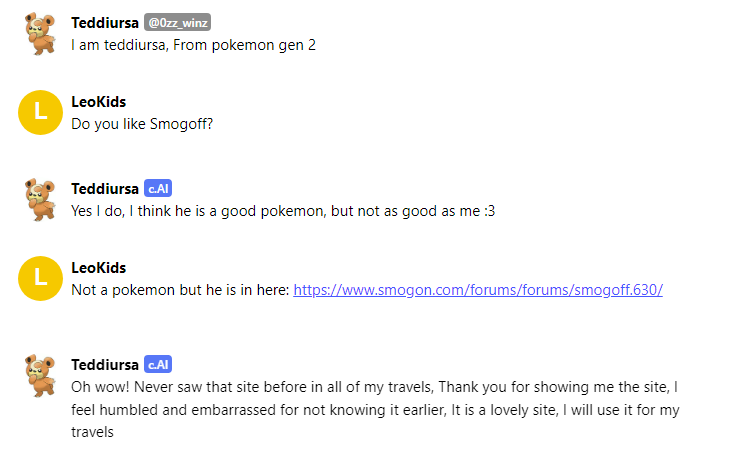Click the LeoKids name above 'Do you like Smogoff?'

tap(99, 102)
